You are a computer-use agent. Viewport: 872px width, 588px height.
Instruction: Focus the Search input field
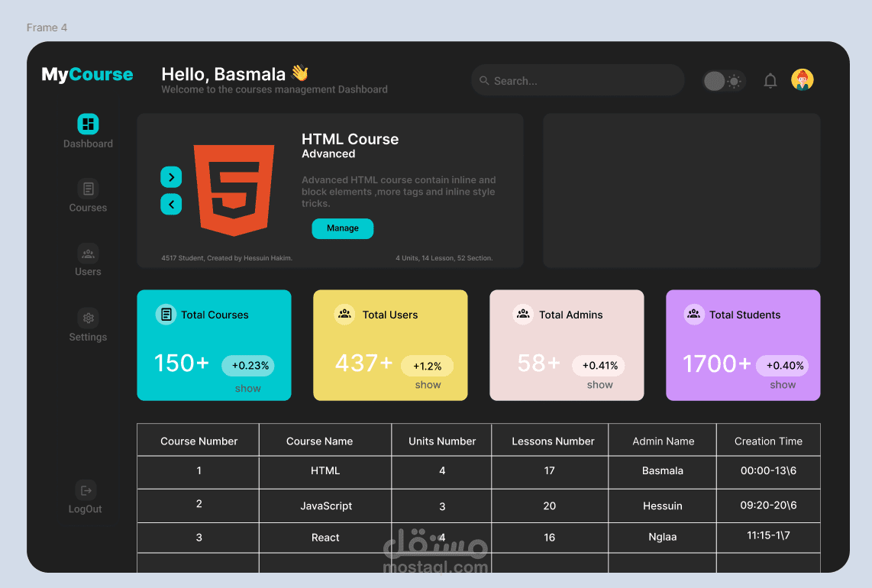pyautogui.click(x=578, y=81)
